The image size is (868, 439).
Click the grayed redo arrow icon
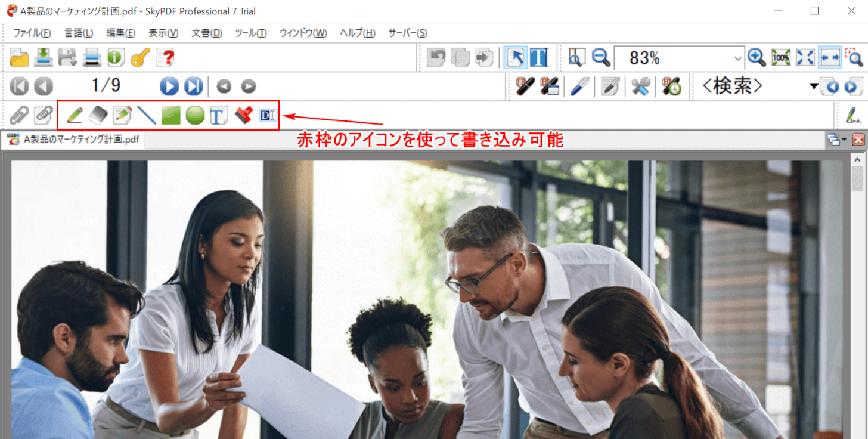[x=485, y=57]
